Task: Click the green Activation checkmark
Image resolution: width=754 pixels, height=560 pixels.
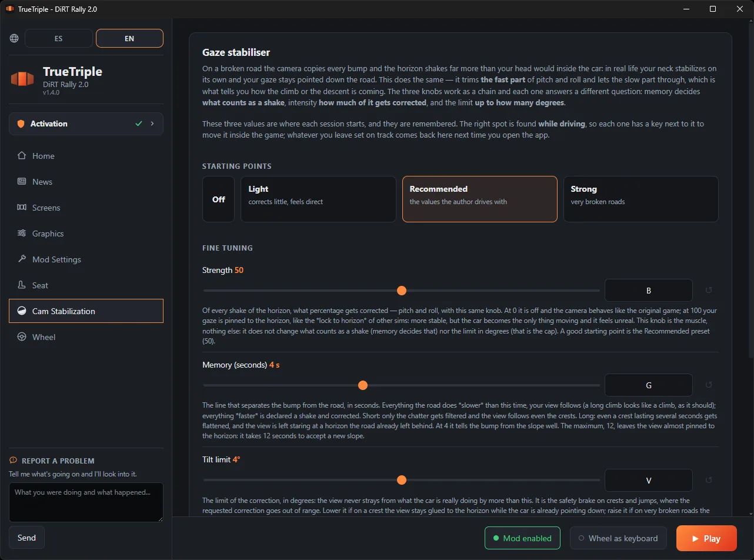Action: click(x=139, y=124)
